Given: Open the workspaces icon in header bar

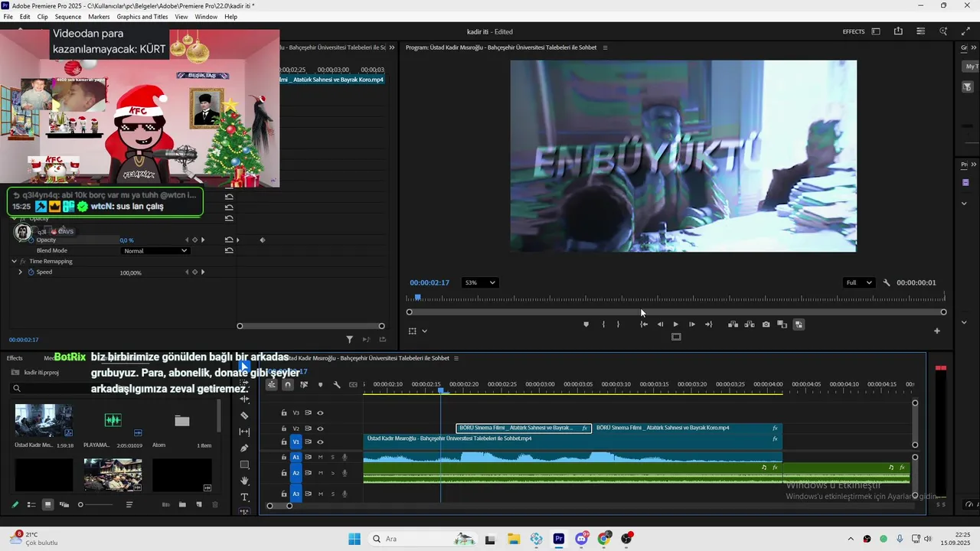Looking at the screenshot, I should [876, 31].
